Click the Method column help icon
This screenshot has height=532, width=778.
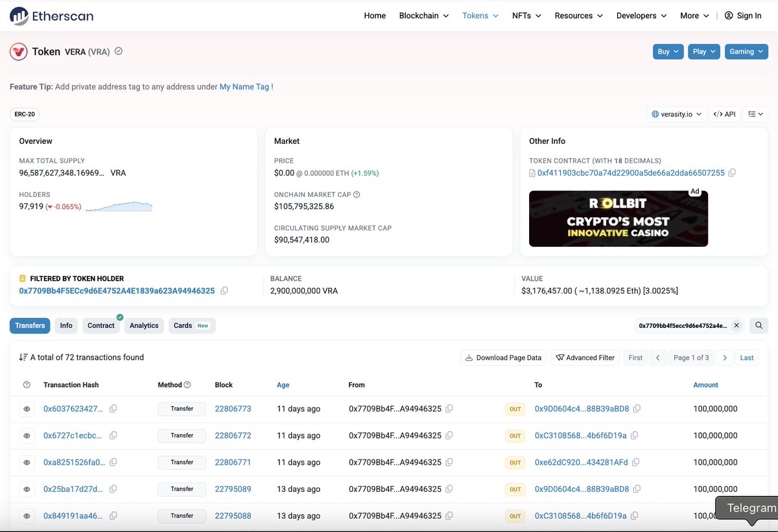187,385
